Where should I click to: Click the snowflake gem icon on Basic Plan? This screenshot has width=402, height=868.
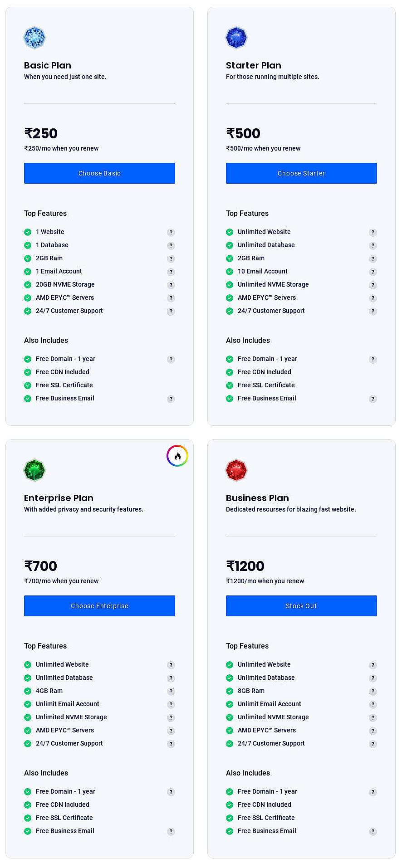pyautogui.click(x=34, y=37)
